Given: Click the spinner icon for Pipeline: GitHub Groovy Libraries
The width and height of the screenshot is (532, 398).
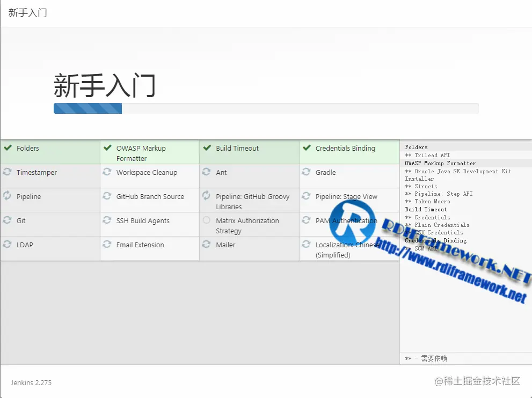Looking at the screenshot, I should pyautogui.click(x=206, y=195).
